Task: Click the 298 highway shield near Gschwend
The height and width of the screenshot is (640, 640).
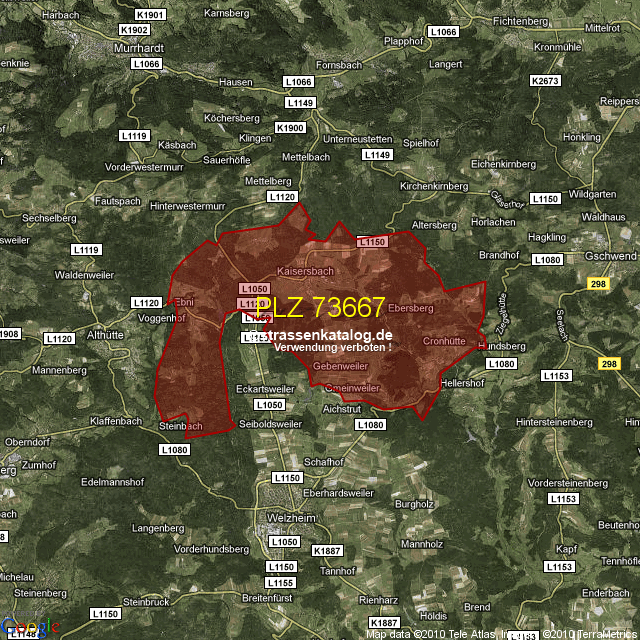Action: (x=598, y=286)
